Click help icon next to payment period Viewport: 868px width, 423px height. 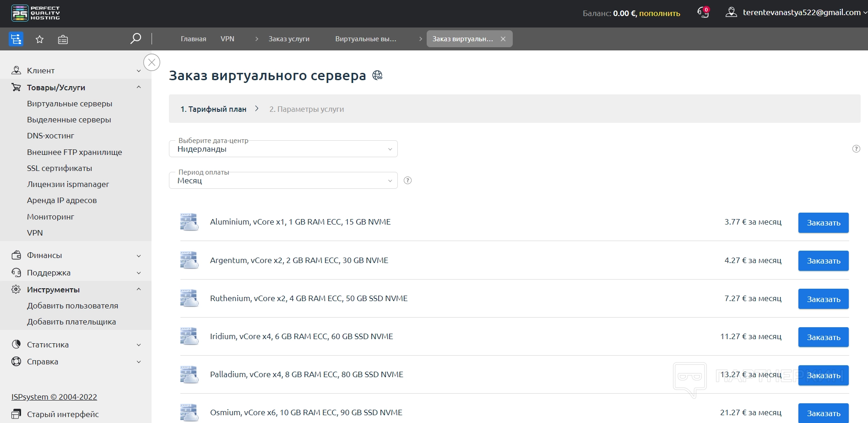pyautogui.click(x=407, y=181)
